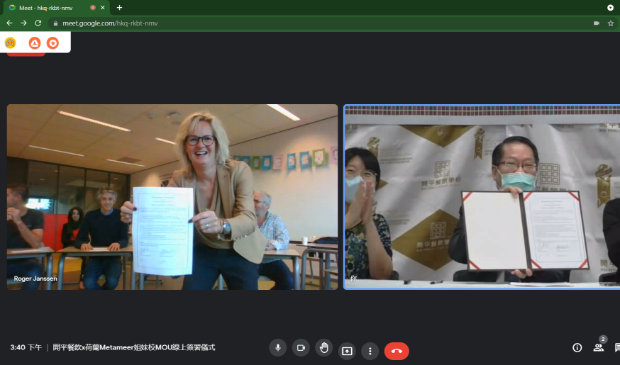The height and width of the screenshot is (365, 620).
Task: Click the meeting title with Metameer MOU
Action: (x=134, y=348)
